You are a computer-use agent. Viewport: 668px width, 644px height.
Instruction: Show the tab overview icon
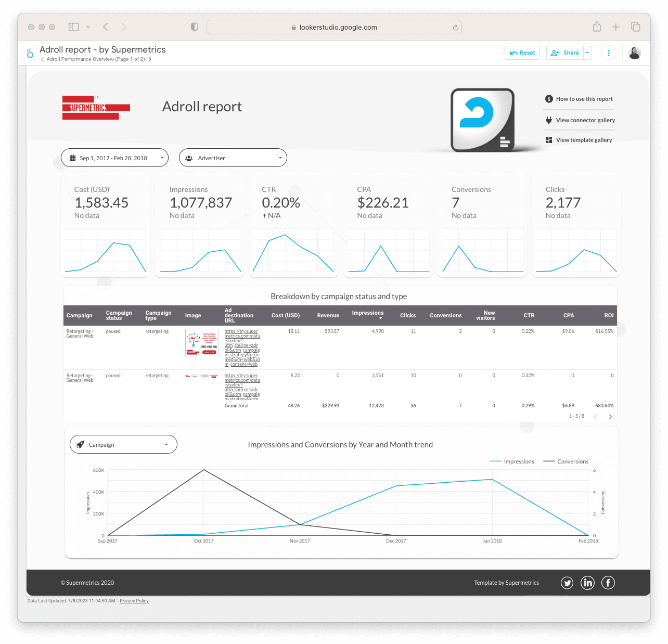(635, 27)
